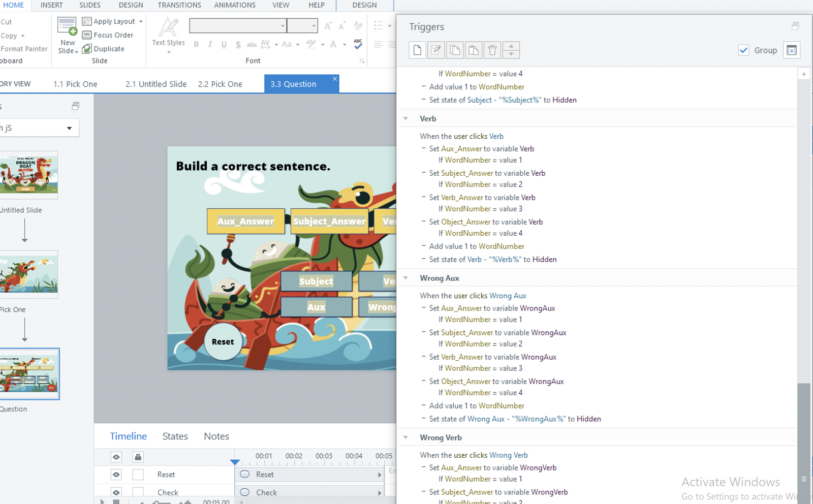813x504 pixels.
Task: Undock the scenes panel on left
Action: [x=75, y=106]
